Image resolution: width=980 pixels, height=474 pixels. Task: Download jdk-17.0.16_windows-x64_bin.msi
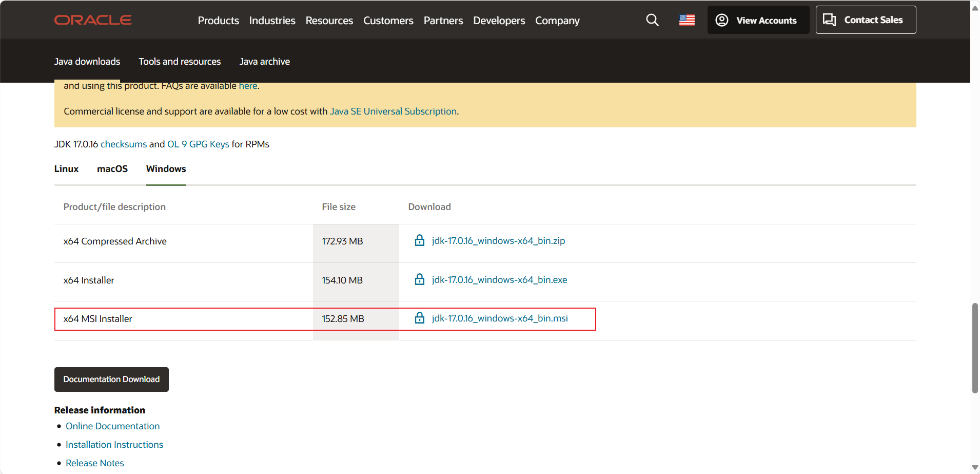point(500,318)
